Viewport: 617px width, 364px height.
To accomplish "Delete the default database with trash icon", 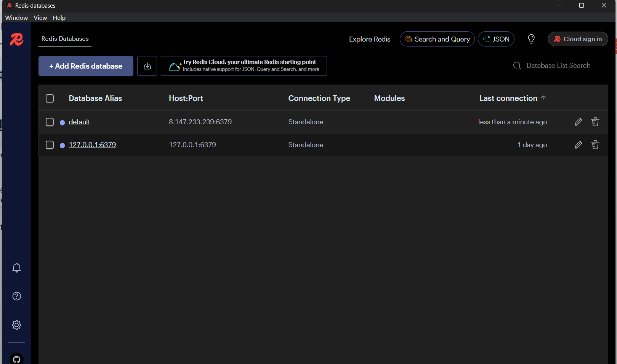I will pyautogui.click(x=595, y=122).
